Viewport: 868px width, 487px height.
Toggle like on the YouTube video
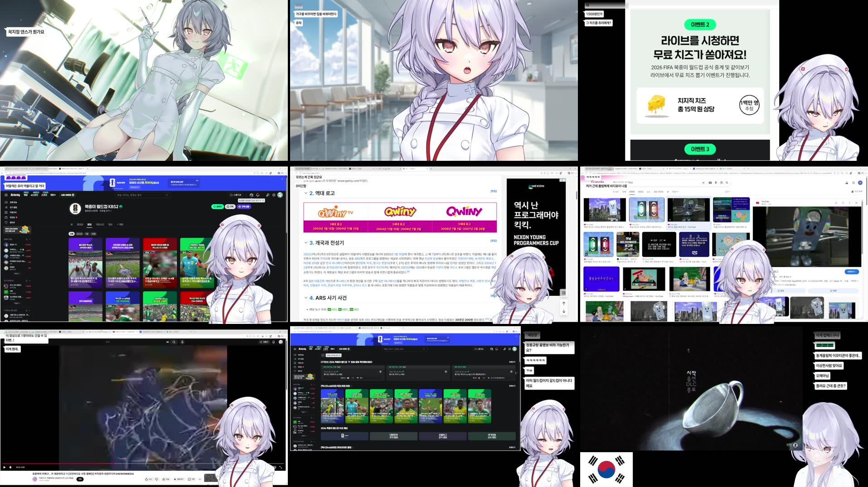[x=148, y=479]
